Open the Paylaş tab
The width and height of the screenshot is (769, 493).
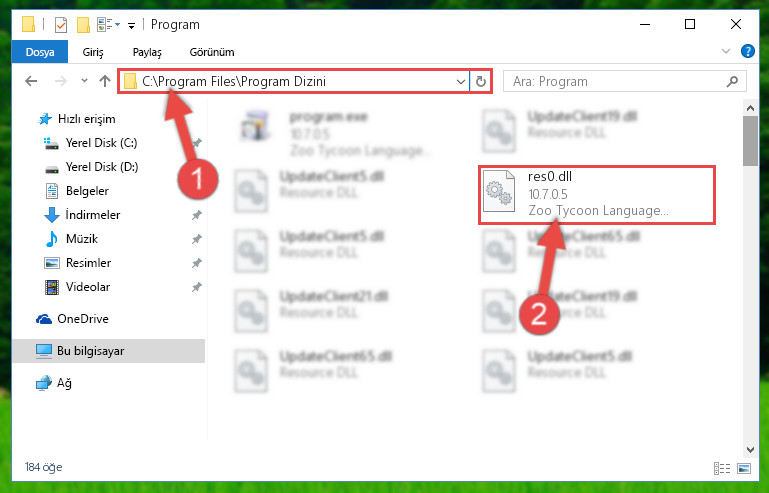(x=147, y=52)
